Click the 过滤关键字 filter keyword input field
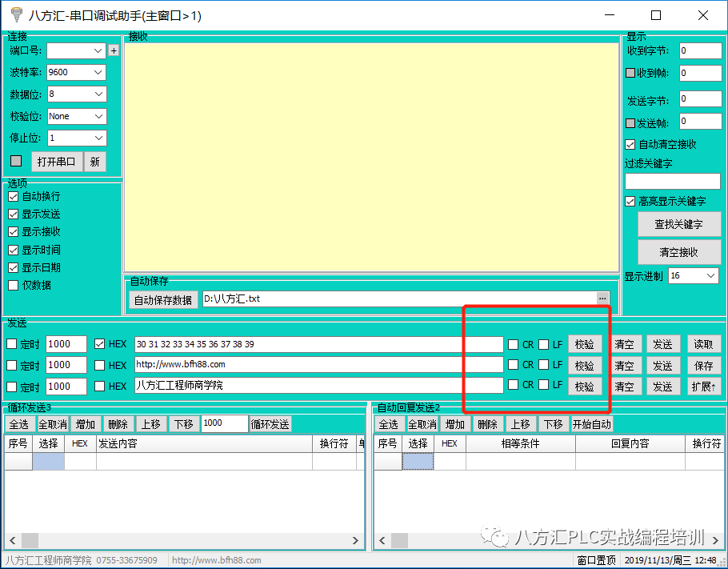The image size is (728, 569). click(672, 182)
